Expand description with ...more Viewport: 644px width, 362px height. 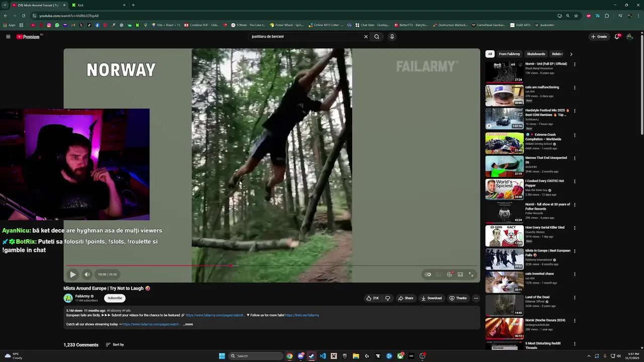[x=188, y=324]
